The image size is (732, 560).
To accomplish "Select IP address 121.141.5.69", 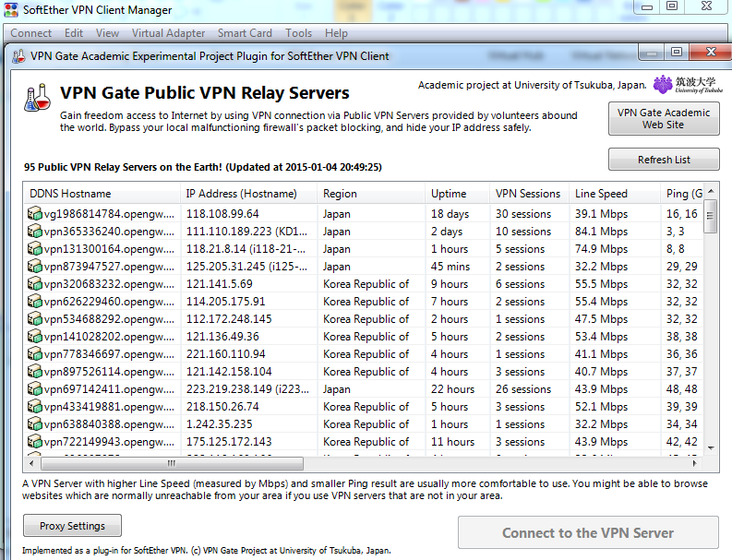I will pos(220,284).
